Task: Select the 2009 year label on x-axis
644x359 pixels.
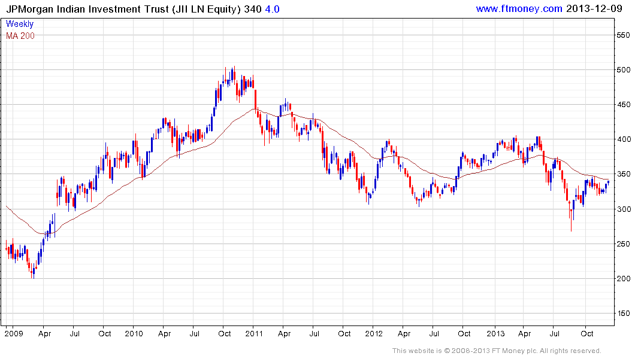Action: (x=14, y=334)
